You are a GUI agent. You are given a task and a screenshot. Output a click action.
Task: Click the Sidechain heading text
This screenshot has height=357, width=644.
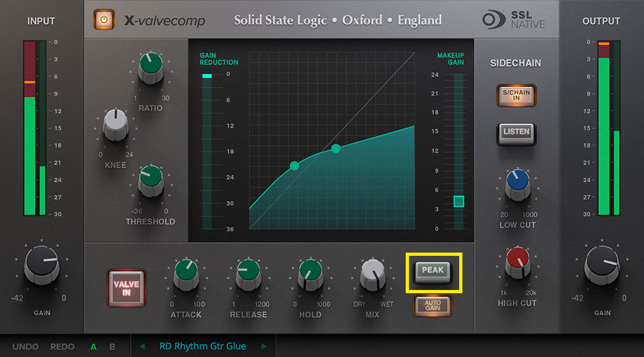click(x=515, y=63)
